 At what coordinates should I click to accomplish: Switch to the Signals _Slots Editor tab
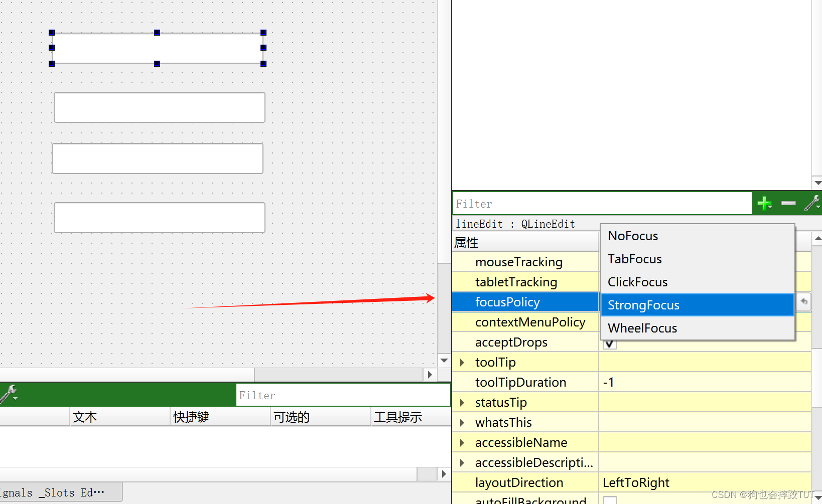[60, 492]
